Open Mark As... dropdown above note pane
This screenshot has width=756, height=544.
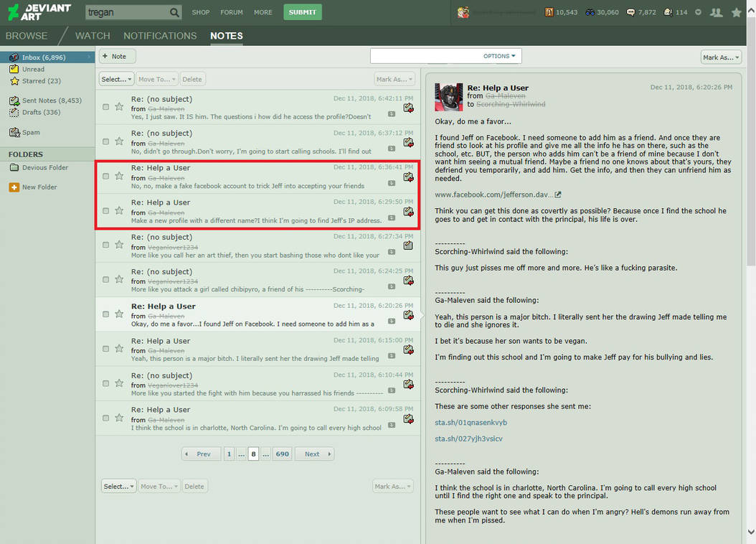(x=721, y=57)
